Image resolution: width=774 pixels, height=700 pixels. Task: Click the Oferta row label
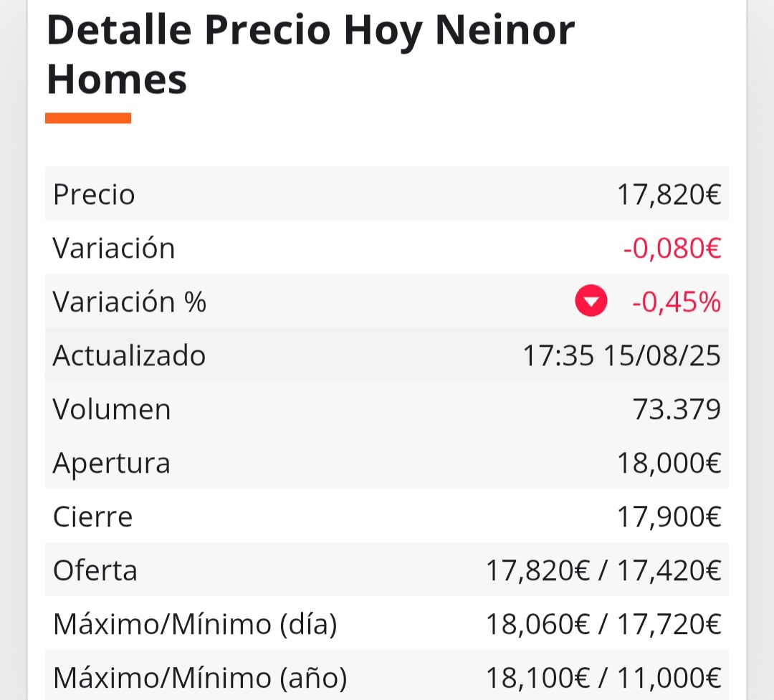[x=95, y=570]
